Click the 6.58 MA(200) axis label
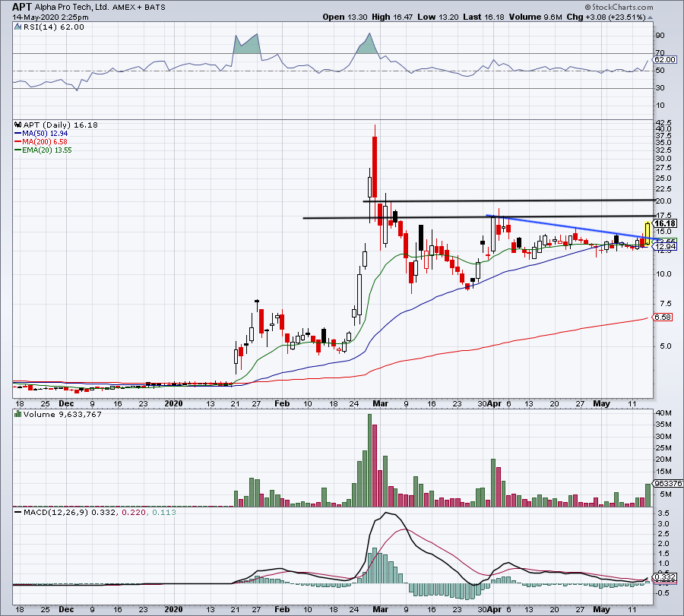The height and width of the screenshot is (616, 684). click(663, 315)
